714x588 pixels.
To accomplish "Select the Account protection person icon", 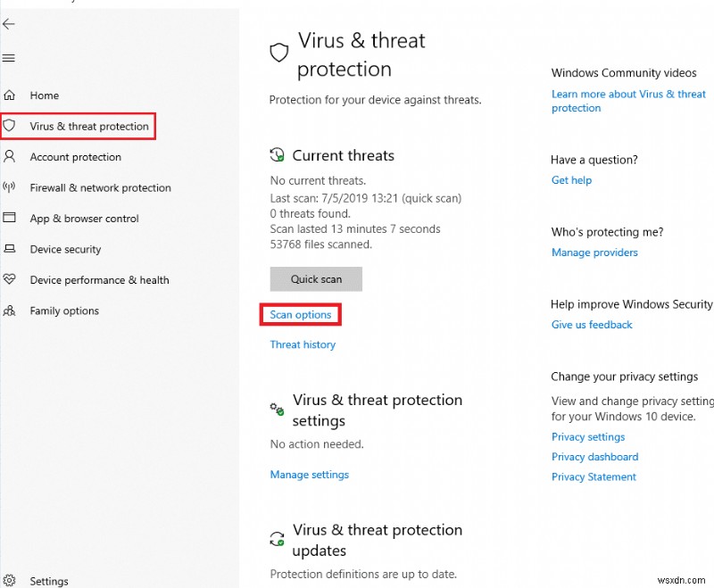I will pyautogui.click(x=11, y=157).
